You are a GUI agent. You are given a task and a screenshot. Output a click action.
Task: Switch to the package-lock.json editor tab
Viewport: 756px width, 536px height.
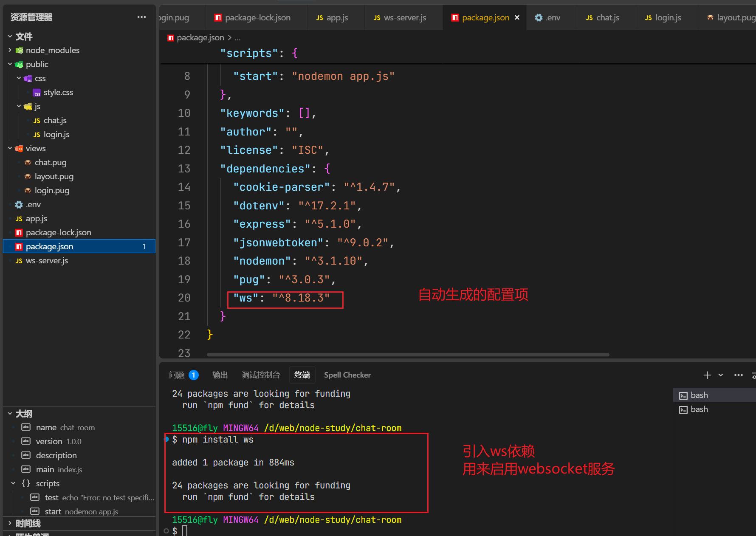point(257,17)
